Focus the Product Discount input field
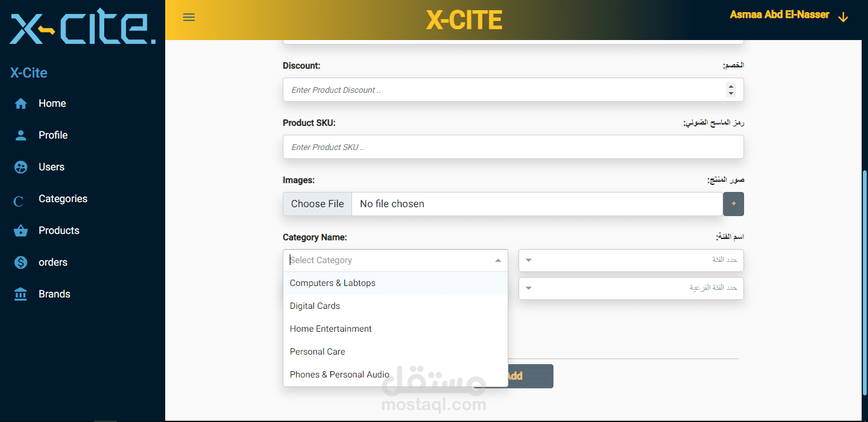The height and width of the screenshot is (422, 868). [513, 90]
